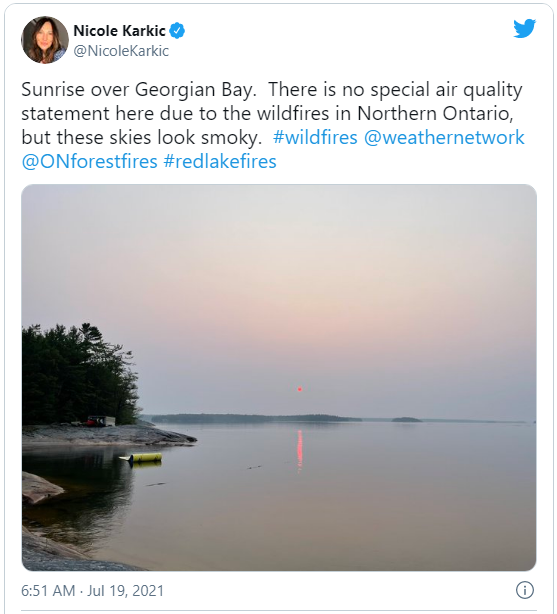Open the @weathernetwork mention
The height and width of the screenshot is (614, 557).
pyautogui.click(x=444, y=137)
